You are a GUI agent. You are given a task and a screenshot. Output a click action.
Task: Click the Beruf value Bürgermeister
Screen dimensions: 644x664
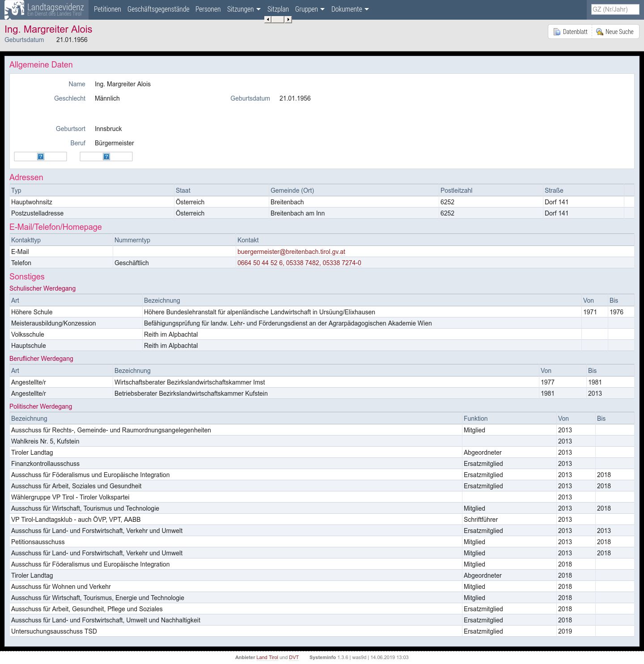pyautogui.click(x=114, y=143)
